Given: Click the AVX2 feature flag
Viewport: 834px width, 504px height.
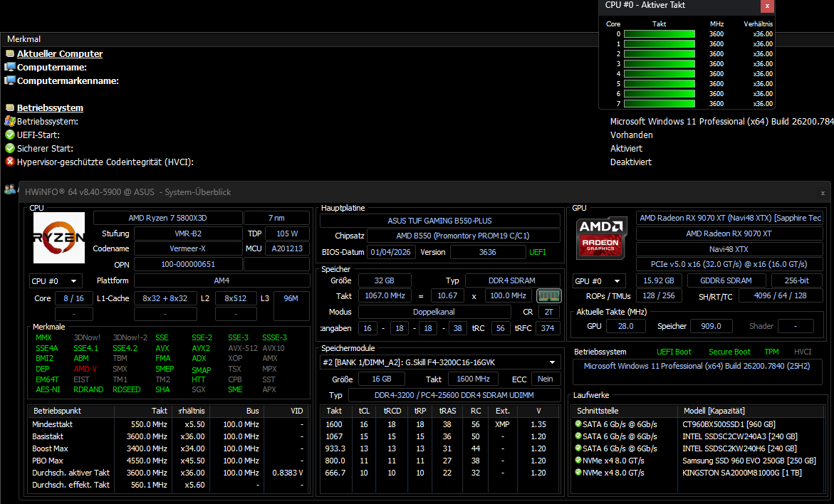Looking at the screenshot, I should pos(201,348).
